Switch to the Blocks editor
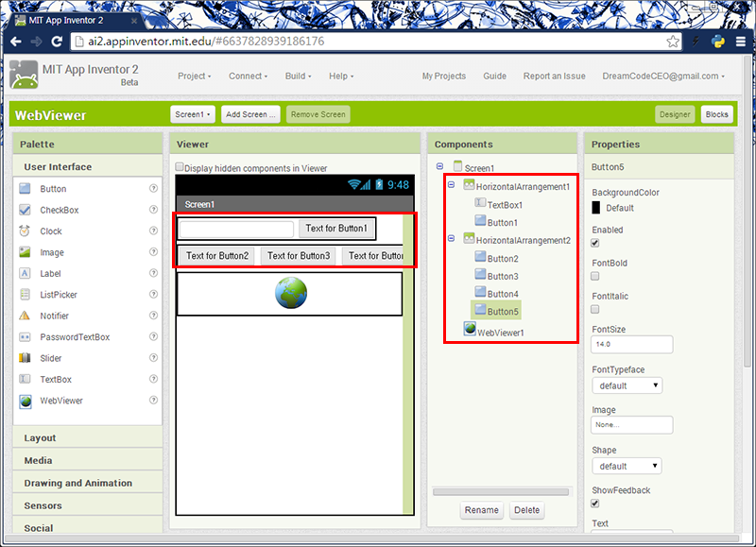The width and height of the screenshot is (756, 547). pyautogui.click(x=717, y=114)
